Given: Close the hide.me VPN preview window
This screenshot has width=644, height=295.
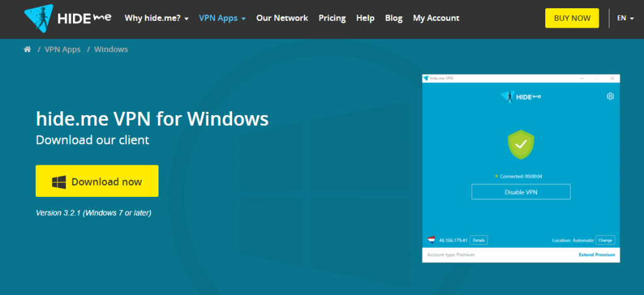Looking at the screenshot, I should (x=612, y=78).
